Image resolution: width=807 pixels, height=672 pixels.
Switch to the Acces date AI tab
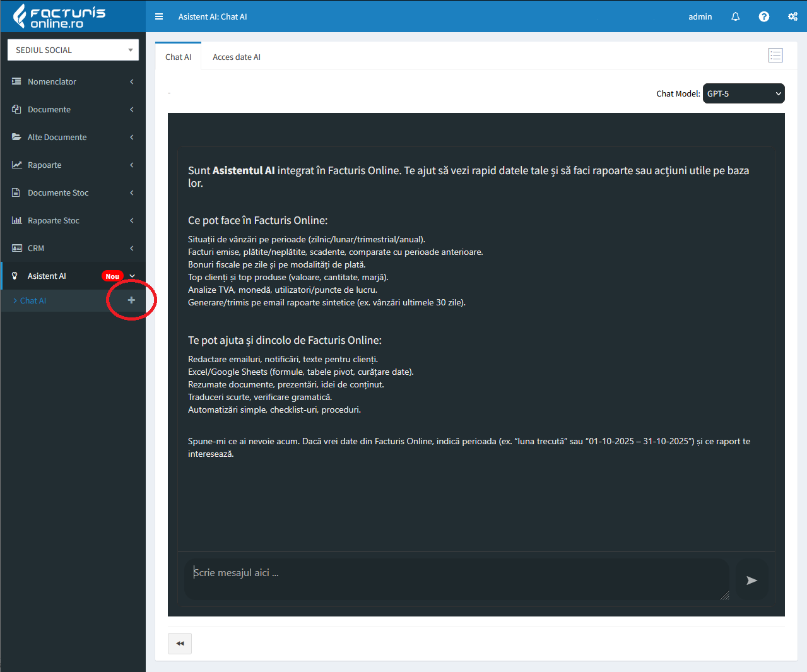click(x=236, y=57)
